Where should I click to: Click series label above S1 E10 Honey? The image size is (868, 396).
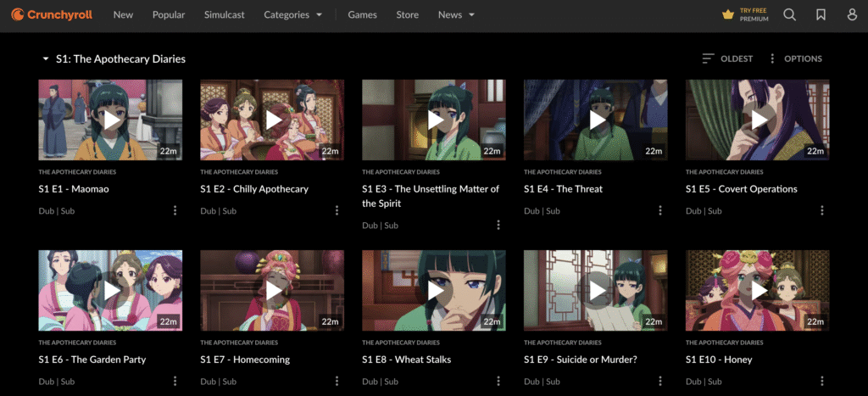tap(724, 343)
